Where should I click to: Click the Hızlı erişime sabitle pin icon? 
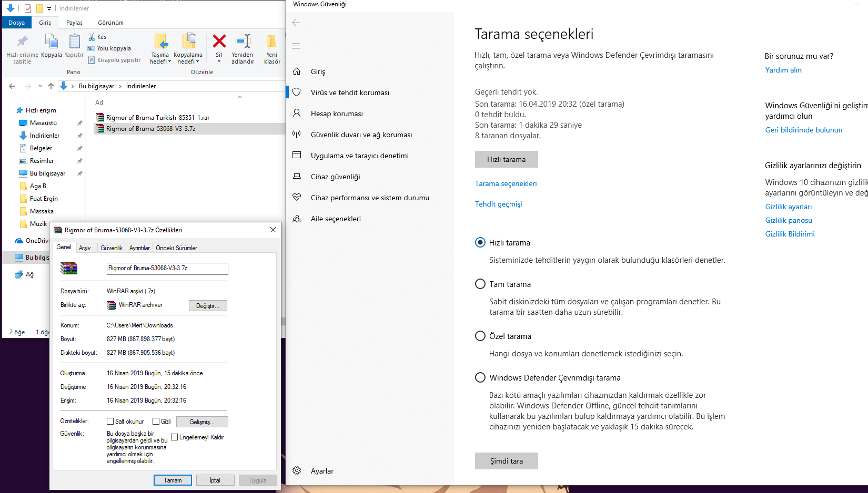[22, 41]
